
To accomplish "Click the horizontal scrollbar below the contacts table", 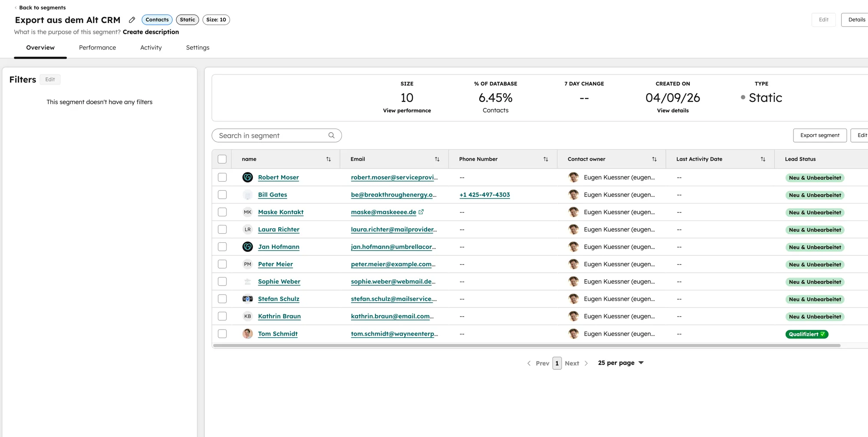I will tap(521, 345).
